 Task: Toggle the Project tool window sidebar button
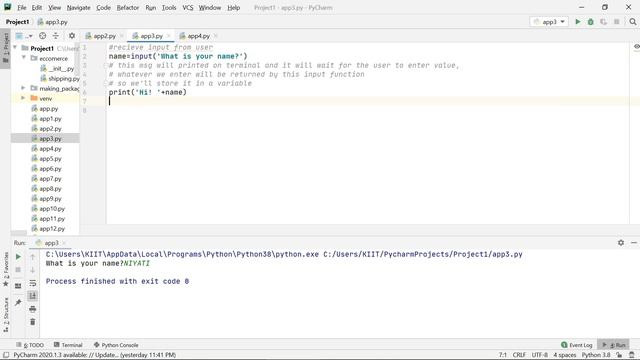[x=6, y=48]
